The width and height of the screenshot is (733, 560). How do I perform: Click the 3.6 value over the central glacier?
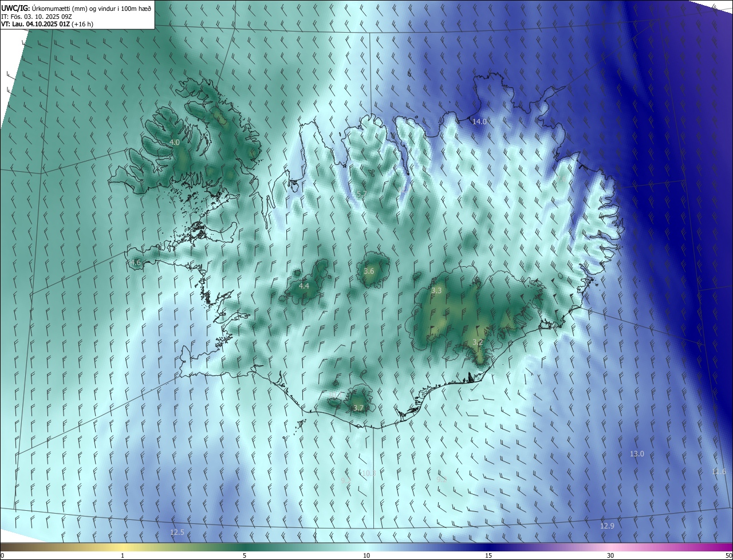tap(369, 271)
